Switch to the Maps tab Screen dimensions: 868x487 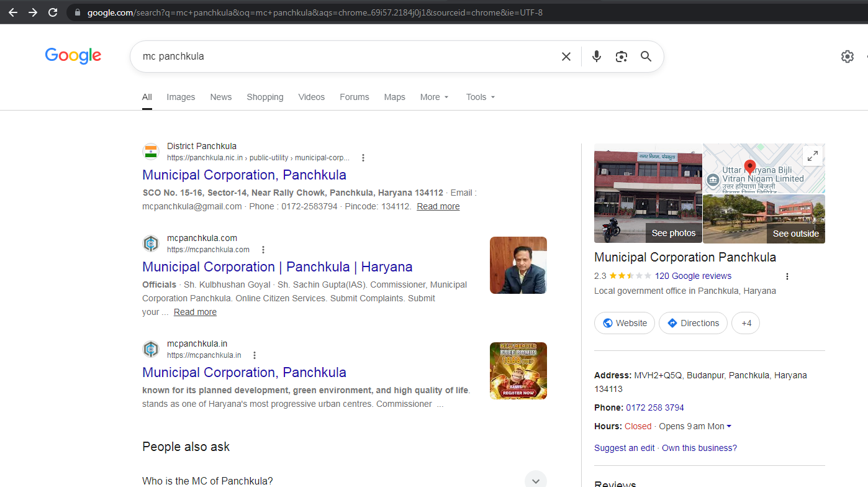pos(395,97)
